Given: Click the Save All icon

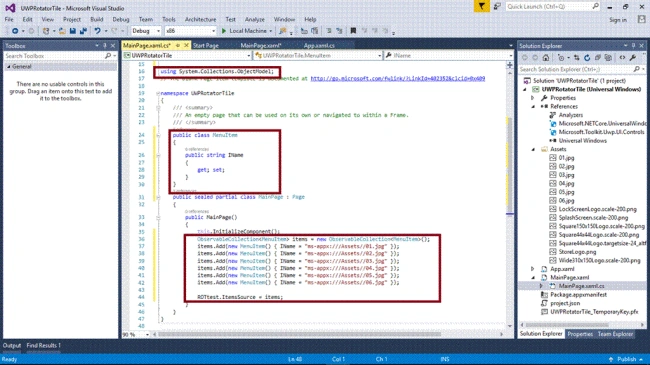Looking at the screenshot, I should 83,31.
